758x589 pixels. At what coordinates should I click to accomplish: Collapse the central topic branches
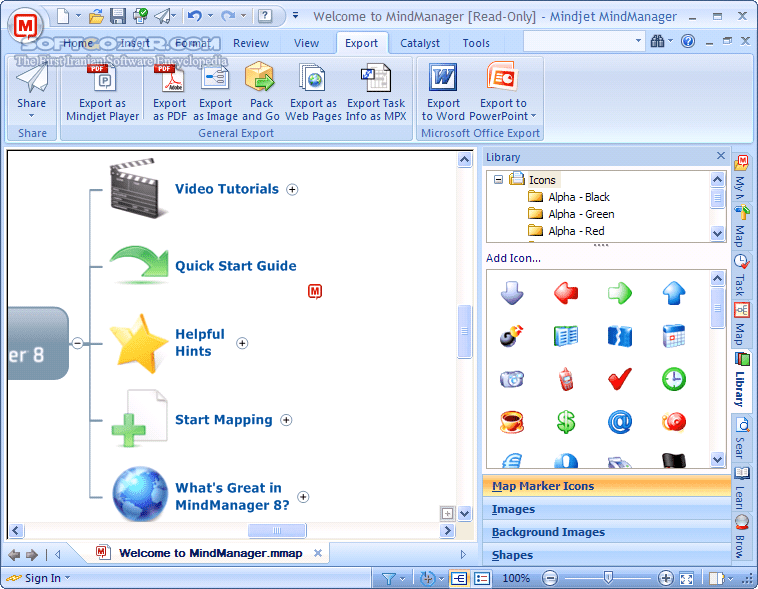pyautogui.click(x=77, y=343)
